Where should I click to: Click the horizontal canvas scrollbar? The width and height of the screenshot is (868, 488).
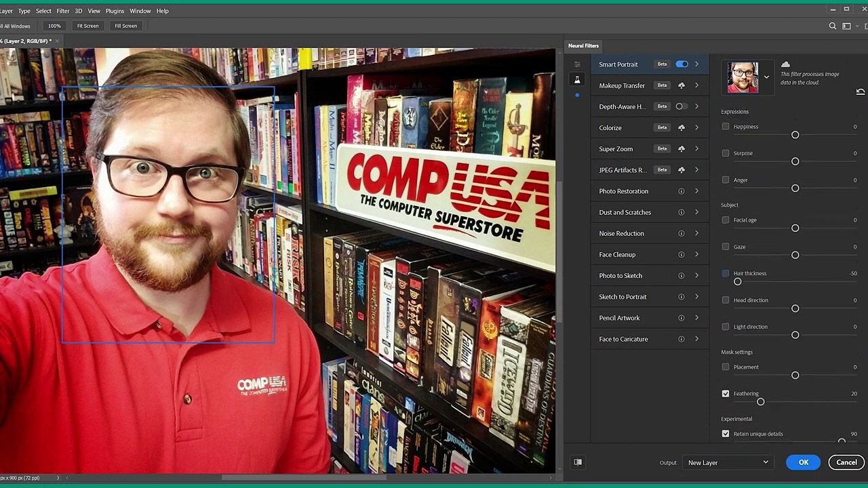pos(304,477)
